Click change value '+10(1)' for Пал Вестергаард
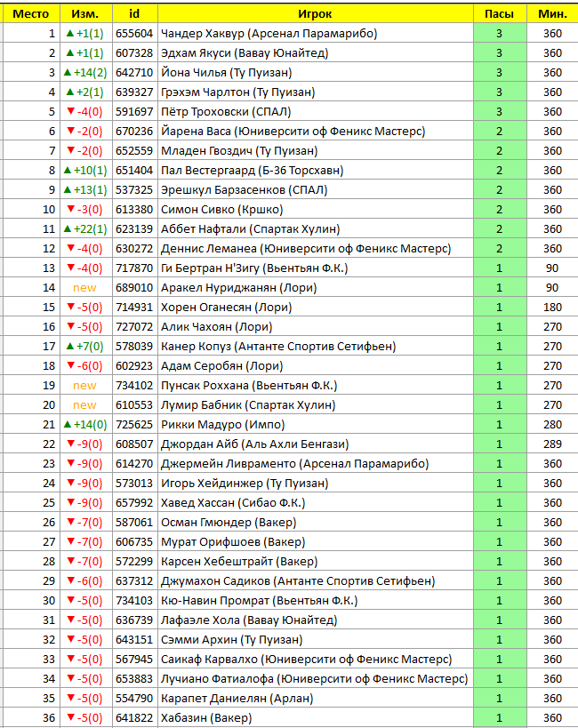 (x=85, y=171)
